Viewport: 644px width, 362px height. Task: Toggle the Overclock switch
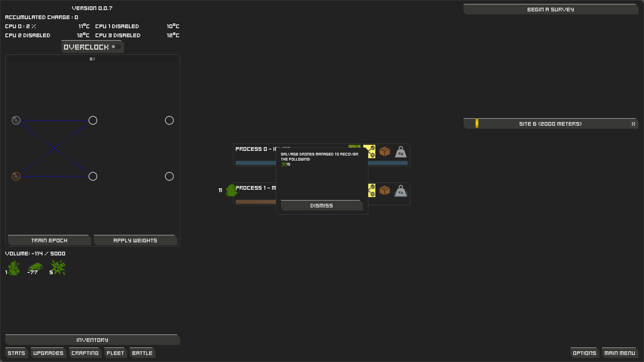pyautogui.click(x=116, y=47)
